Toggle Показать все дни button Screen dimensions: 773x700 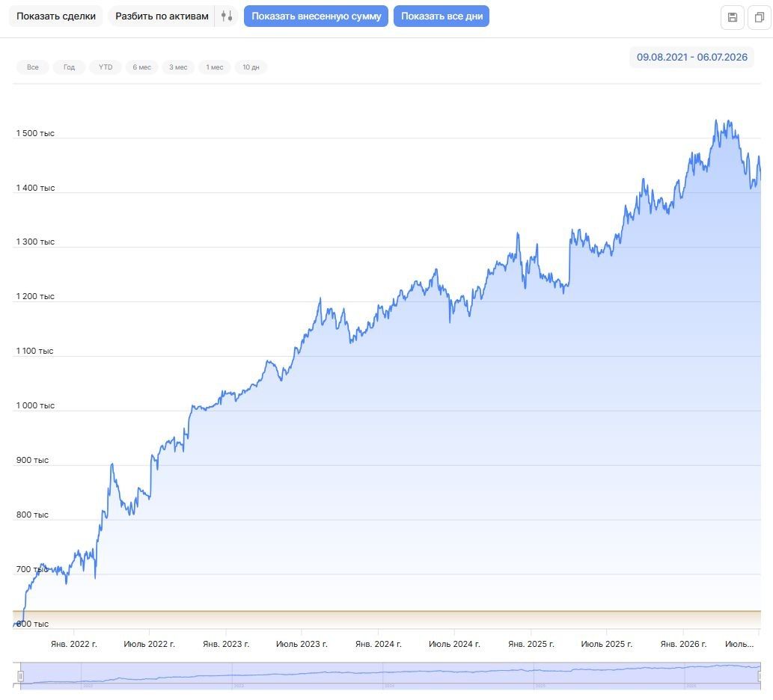coord(442,16)
